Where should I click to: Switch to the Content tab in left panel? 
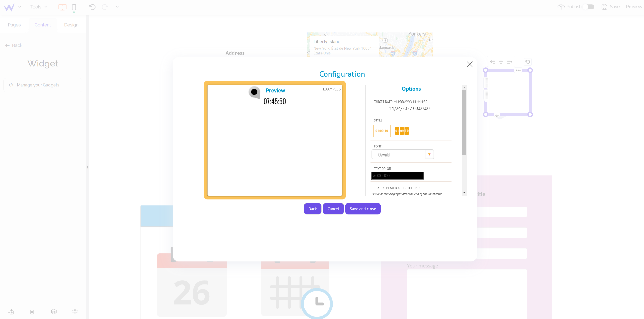tap(43, 25)
